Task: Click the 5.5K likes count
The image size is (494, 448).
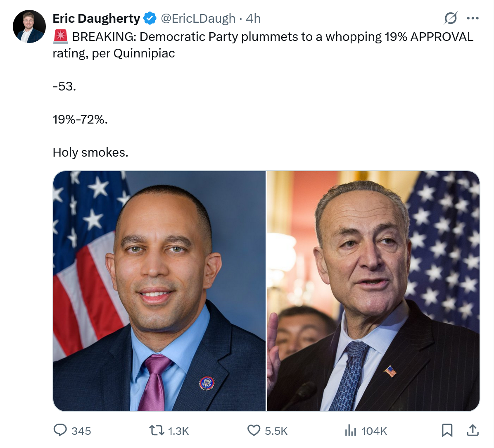Action: tap(276, 431)
